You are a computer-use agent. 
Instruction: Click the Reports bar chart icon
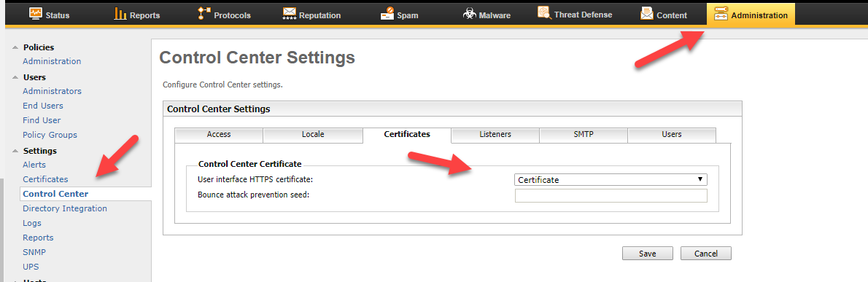120,14
